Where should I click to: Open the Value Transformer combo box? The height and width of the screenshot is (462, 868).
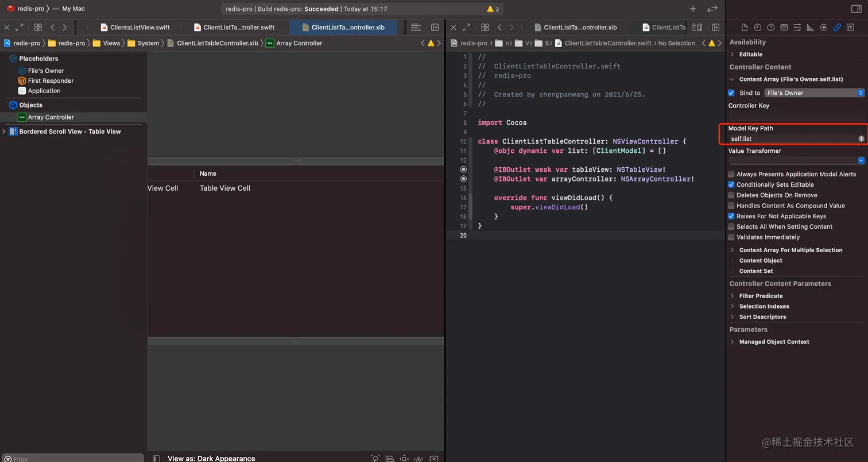point(796,160)
